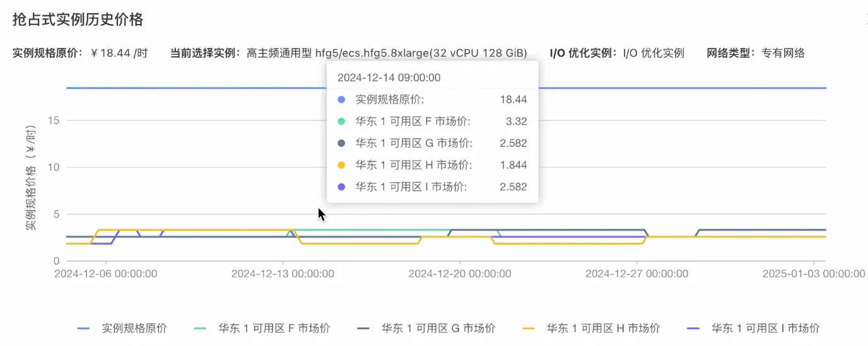
Task: Click the I/O 优化实例 value text
Action: coord(654,53)
